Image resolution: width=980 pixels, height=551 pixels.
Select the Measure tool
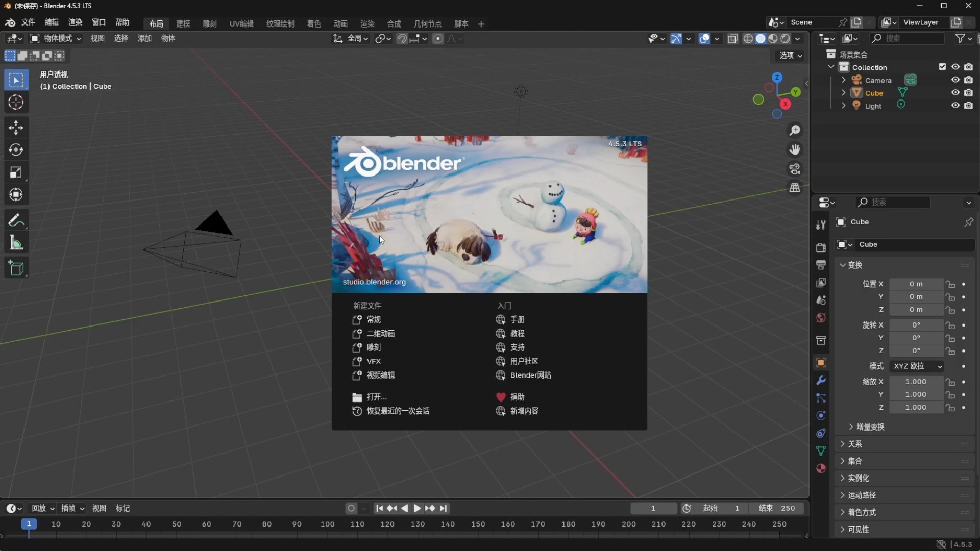(16, 243)
